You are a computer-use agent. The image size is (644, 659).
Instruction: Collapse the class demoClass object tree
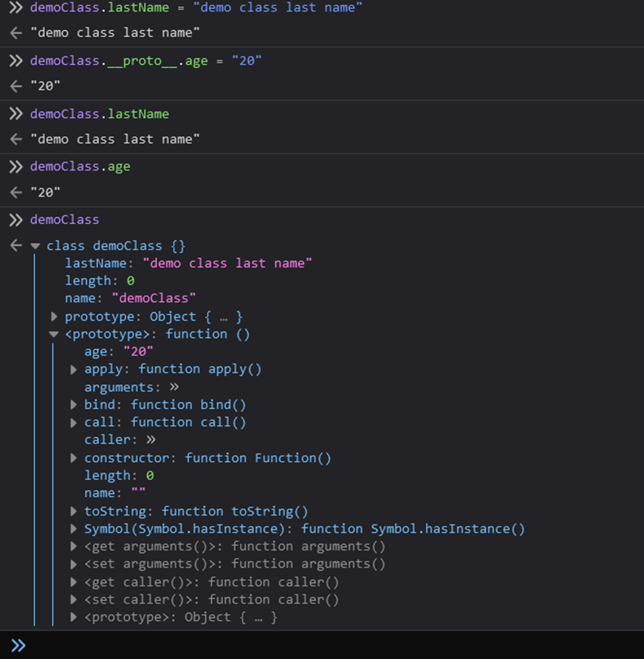[x=36, y=247]
